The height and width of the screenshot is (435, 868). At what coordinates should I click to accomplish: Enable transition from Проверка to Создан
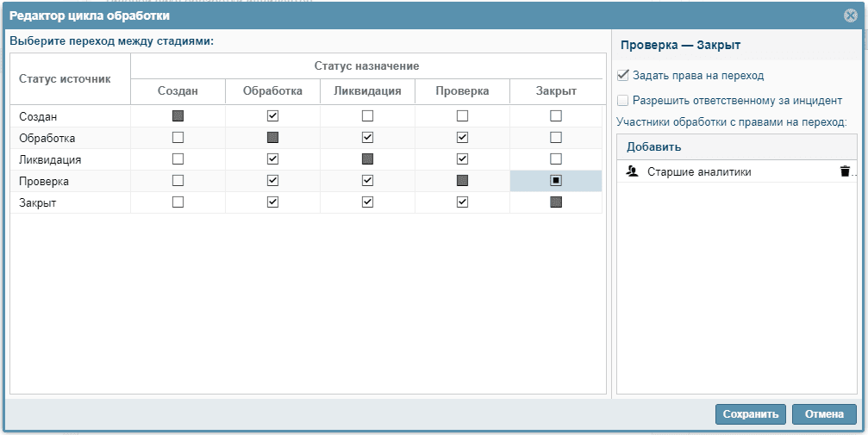coord(178,181)
